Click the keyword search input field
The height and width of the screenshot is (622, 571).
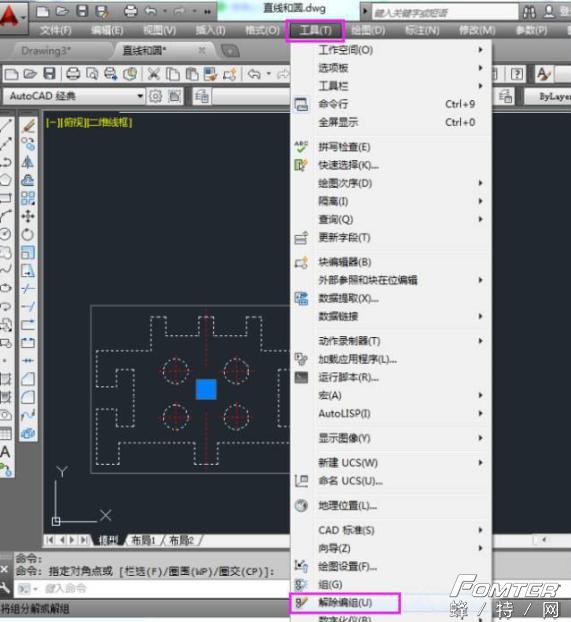pos(445,13)
